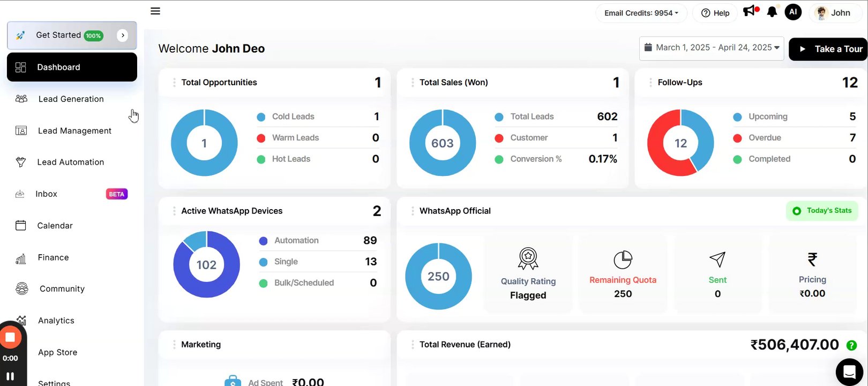Viewport: 868px width, 386px height.
Task: Open the chat support bubble
Action: (x=849, y=372)
